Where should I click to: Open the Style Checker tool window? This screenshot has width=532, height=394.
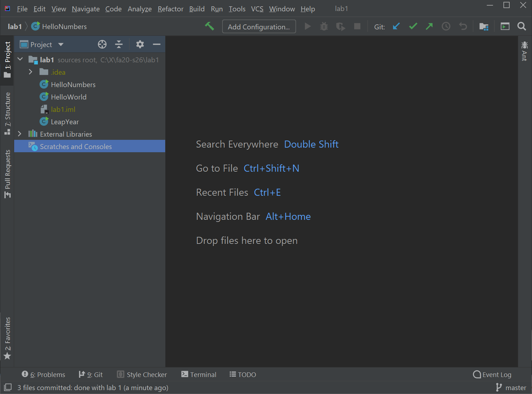[x=142, y=374]
